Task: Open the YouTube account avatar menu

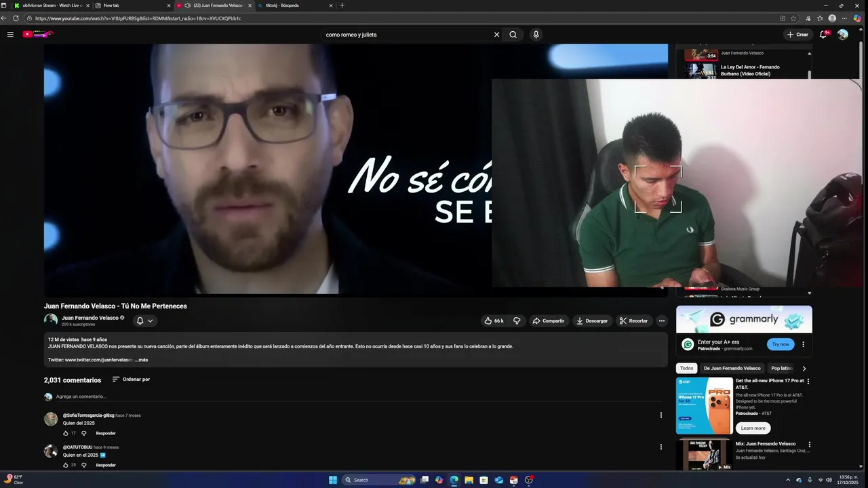Action: (843, 35)
